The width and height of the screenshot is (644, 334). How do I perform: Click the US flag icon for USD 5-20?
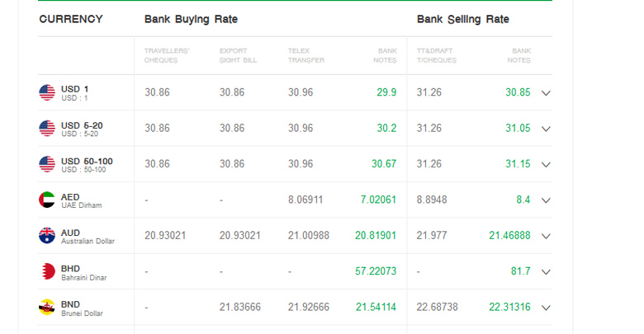[x=47, y=129]
